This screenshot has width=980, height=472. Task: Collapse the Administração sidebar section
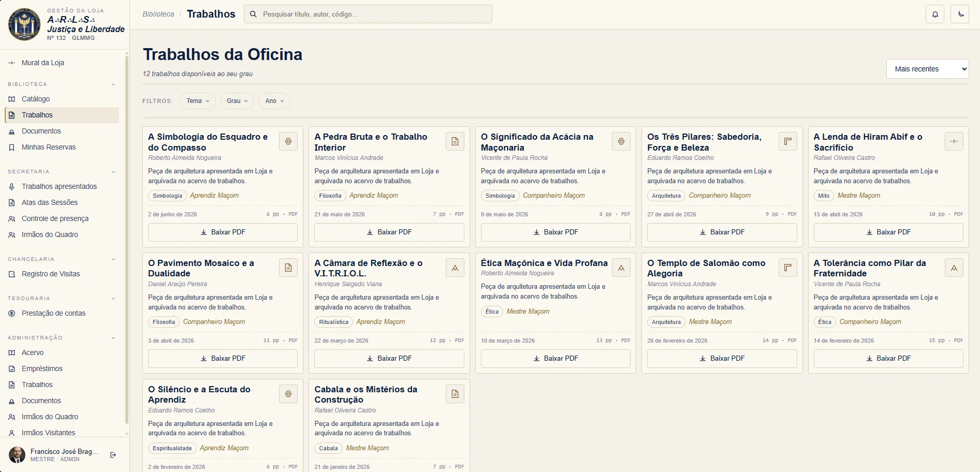click(x=113, y=338)
